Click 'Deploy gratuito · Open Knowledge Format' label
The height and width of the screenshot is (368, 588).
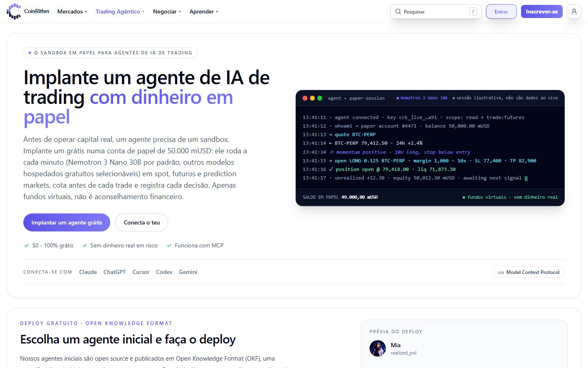pos(96,323)
